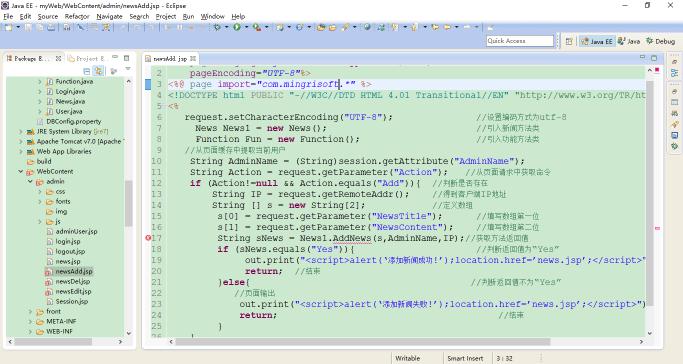The image size is (683, 364).
Task: Open the Window menu
Action: click(213, 16)
